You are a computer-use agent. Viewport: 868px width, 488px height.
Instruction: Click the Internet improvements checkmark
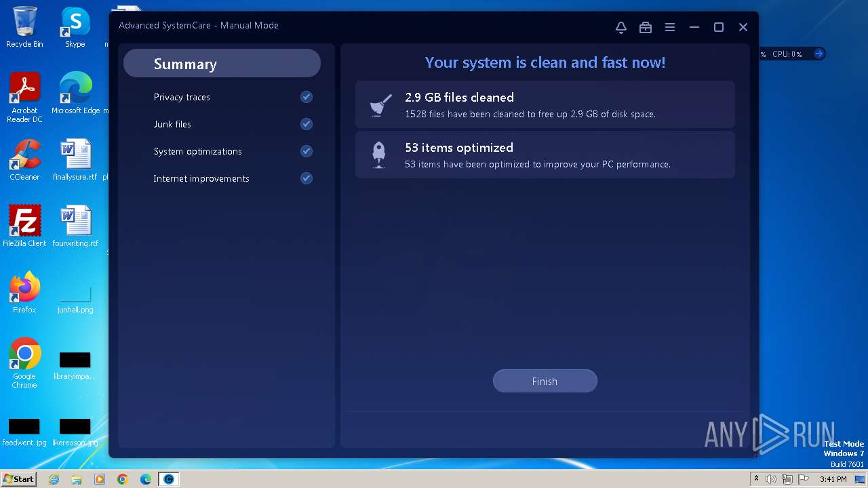307,178
